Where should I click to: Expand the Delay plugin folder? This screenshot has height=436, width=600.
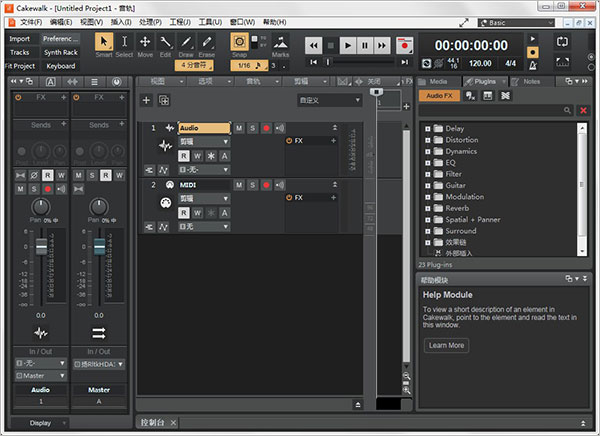point(428,129)
